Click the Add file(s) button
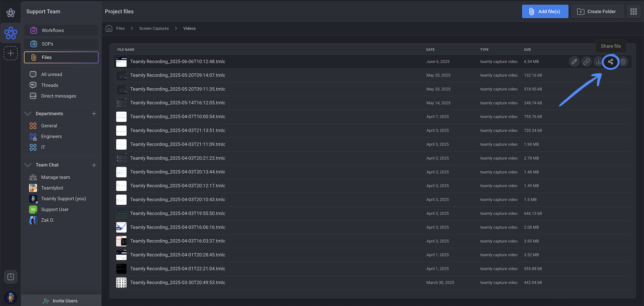Viewport: 644px width, 306px height. 545,12
